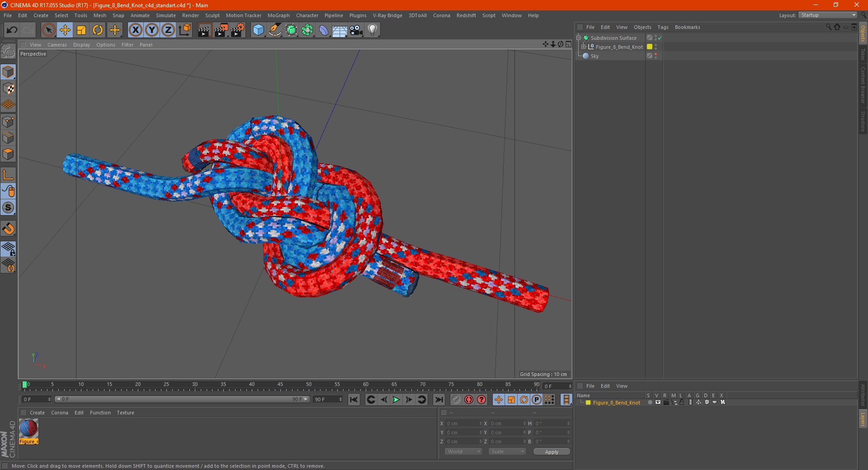Click the Light bulb icon

point(372,30)
